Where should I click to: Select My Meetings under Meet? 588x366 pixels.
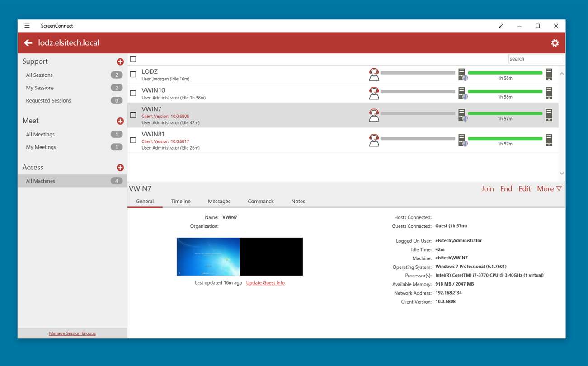(x=72, y=147)
